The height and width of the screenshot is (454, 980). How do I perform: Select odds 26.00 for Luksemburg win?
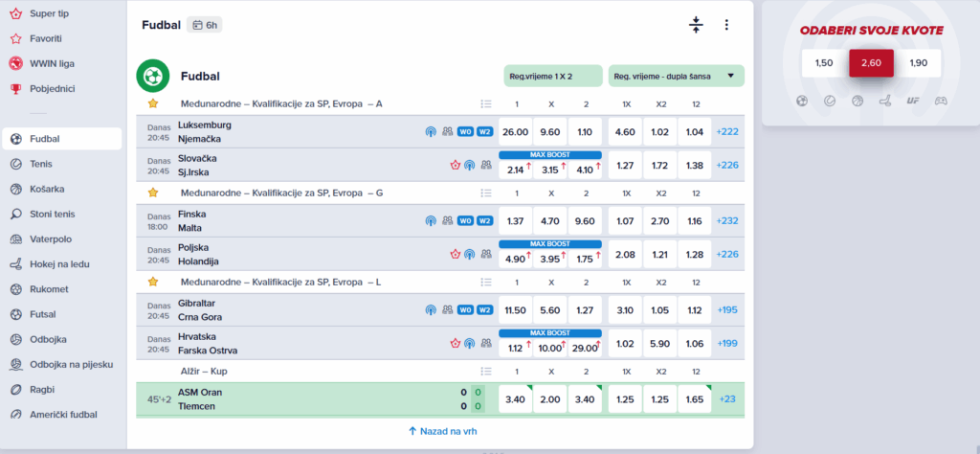coord(515,131)
